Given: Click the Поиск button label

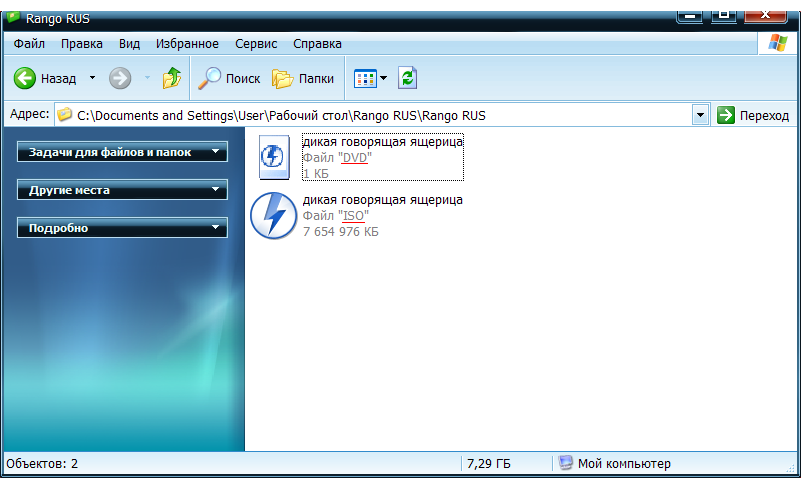Looking at the screenshot, I should click(243, 79).
